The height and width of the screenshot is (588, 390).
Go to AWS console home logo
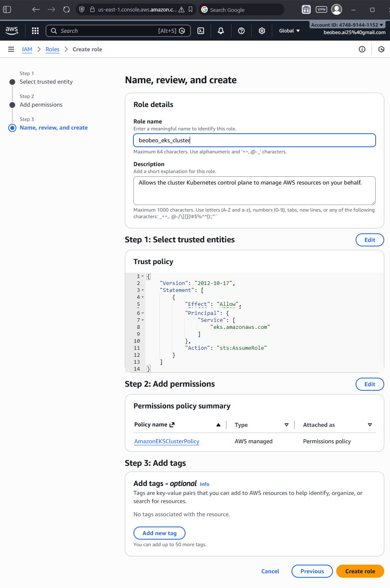12,30
